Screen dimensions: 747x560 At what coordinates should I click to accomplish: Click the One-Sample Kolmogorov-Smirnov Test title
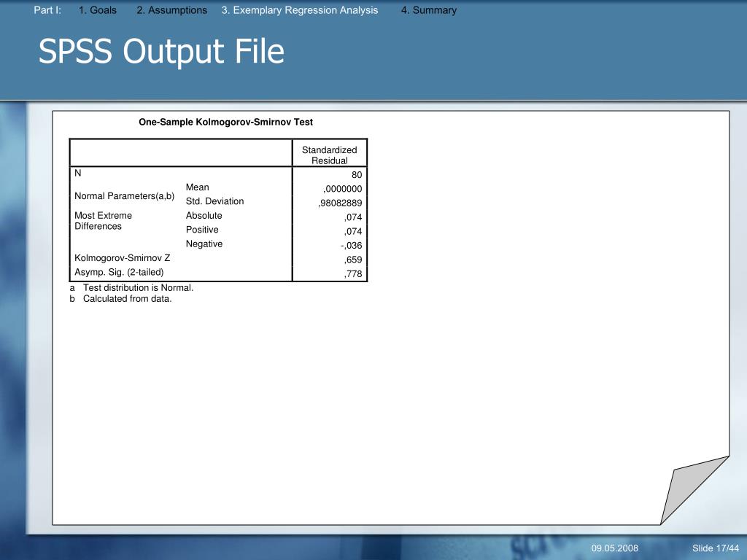coord(226,122)
